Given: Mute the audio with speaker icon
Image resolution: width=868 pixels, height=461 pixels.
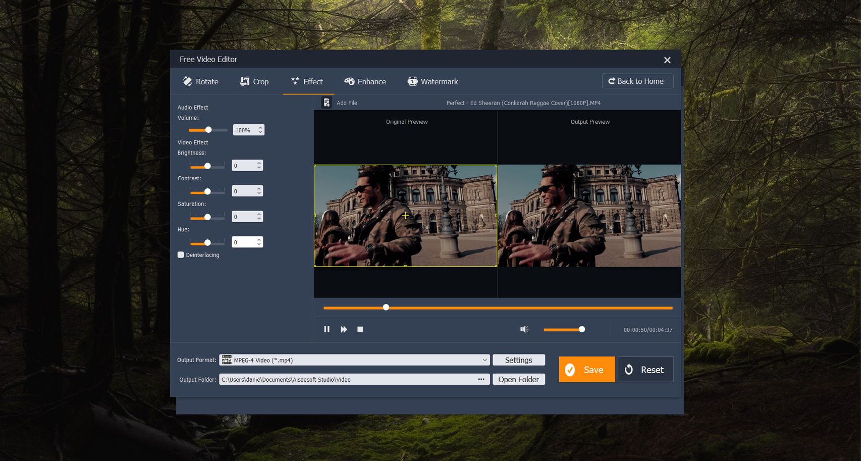Looking at the screenshot, I should (524, 329).
